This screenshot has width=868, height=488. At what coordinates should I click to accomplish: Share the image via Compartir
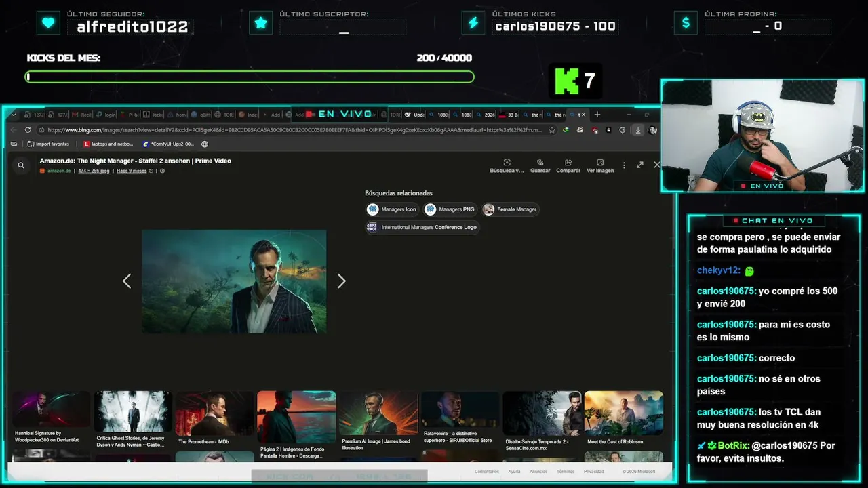568,166
